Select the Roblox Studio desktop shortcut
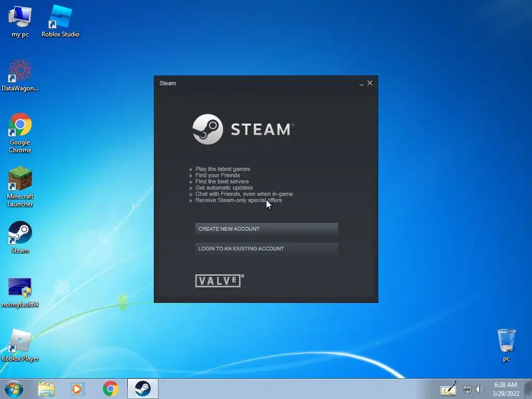532x399 pixels. point(60,21)
